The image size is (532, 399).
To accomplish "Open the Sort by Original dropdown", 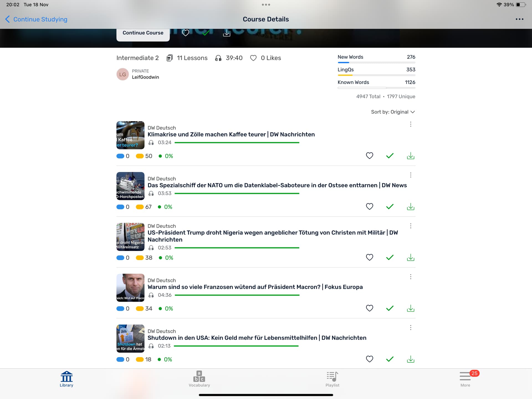I will pos(393,112).
